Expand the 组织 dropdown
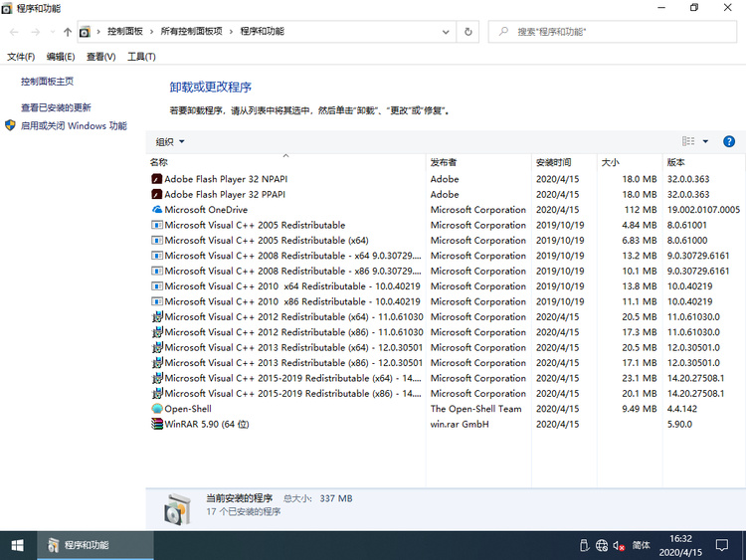746x560 pixels. point(170,142)
